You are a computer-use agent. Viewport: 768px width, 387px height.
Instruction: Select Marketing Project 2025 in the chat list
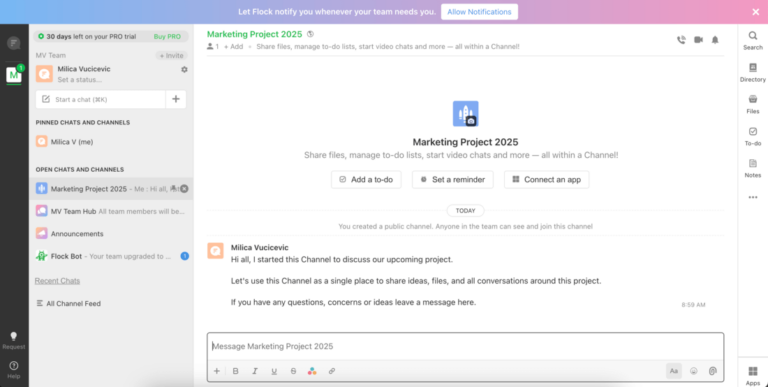tap(111, 189)
